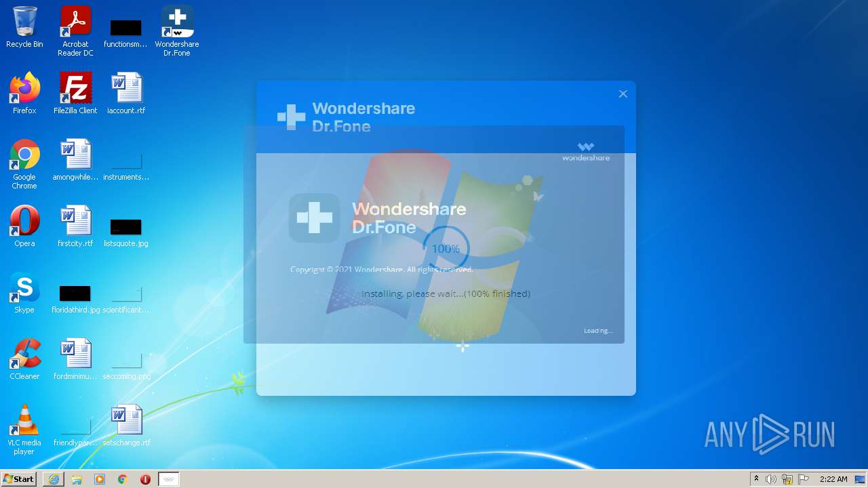Viewport: 868px width, 488px height.
Task: Click the Dr.Fone plus icon in installer header
Action: pos(292,117)
